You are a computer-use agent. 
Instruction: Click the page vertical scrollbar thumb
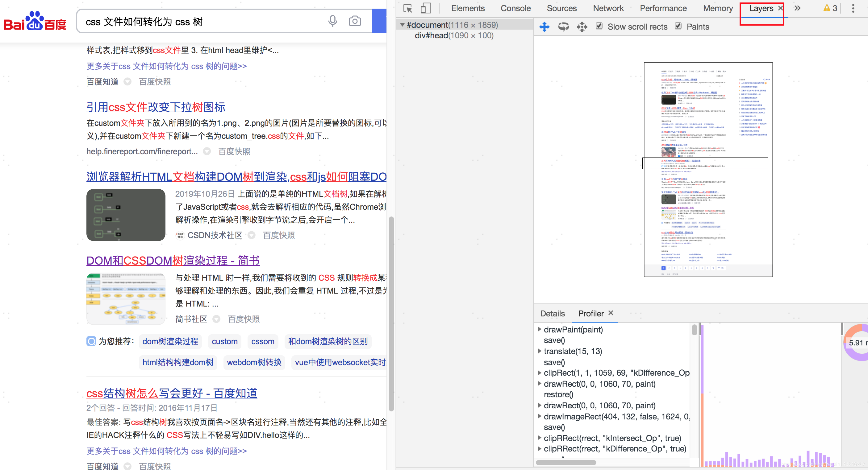[391, 314]
